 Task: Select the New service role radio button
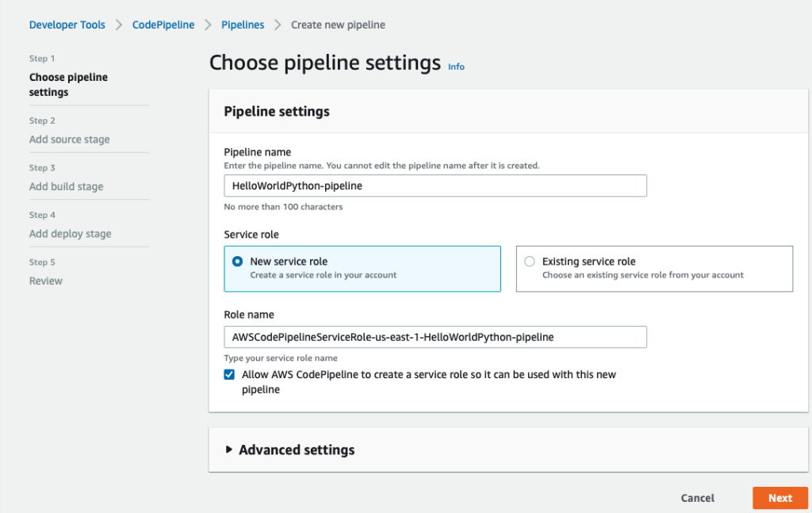click(x=238, y=262)
